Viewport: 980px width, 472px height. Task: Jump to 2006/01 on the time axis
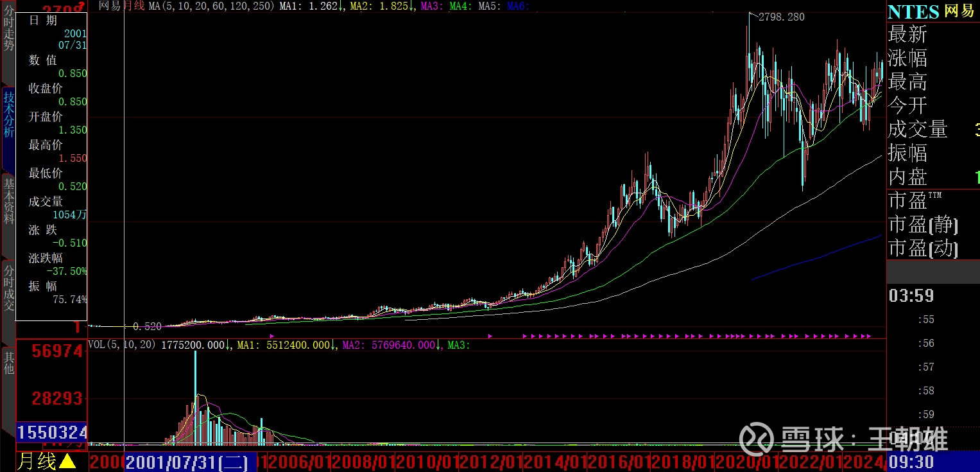pyautogui.click(x=299, y=462)
